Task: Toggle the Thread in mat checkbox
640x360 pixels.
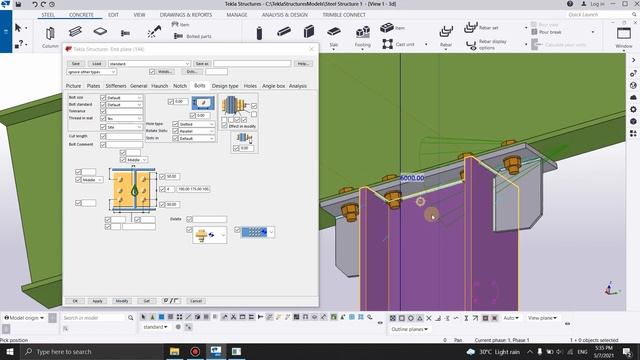Action: (x=103, y=118)
